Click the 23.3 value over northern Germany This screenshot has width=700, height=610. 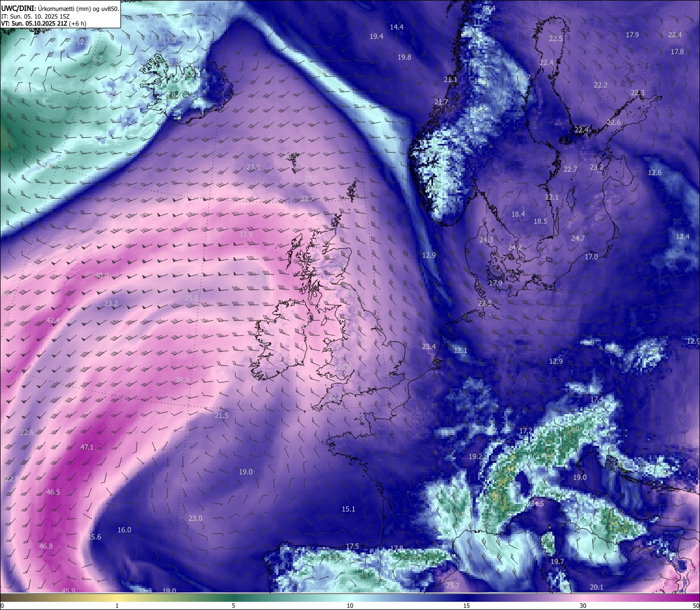[x=485, y=303]
